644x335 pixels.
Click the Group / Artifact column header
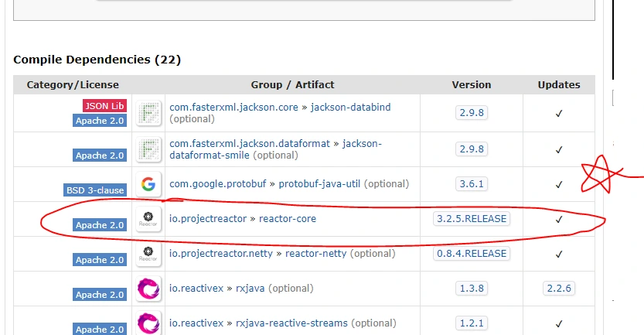[292, 84]
